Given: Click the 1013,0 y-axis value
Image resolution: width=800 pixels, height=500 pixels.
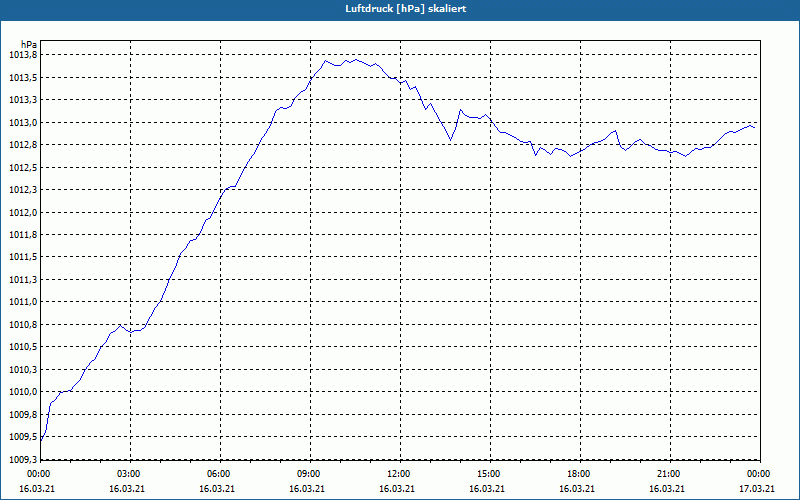Looking at the screenshot, I should point(23,122).
